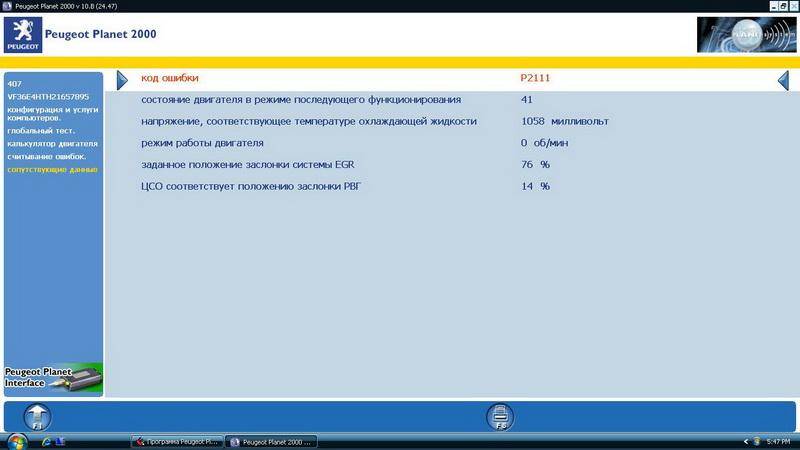Expand hidden system tray icons

click(747, 441)
